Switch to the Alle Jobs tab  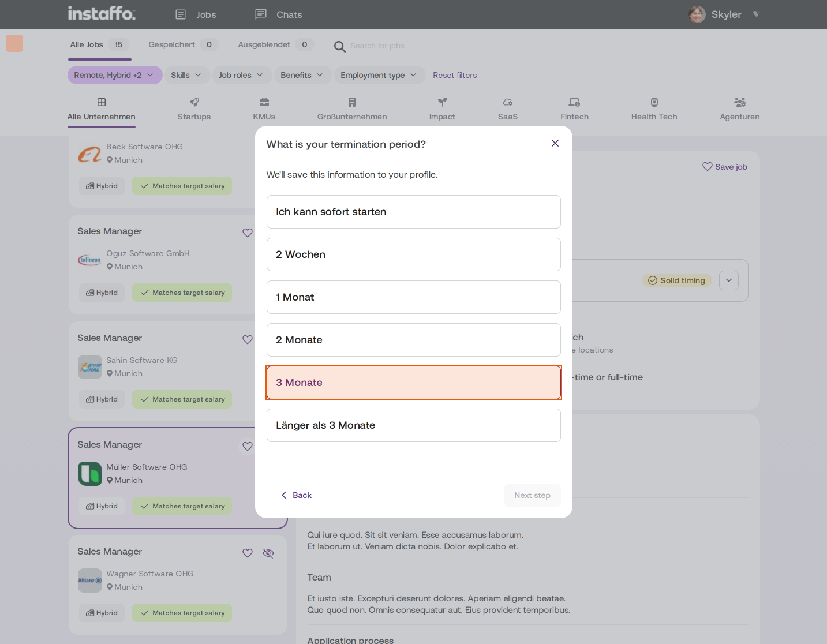coord(99,44)
